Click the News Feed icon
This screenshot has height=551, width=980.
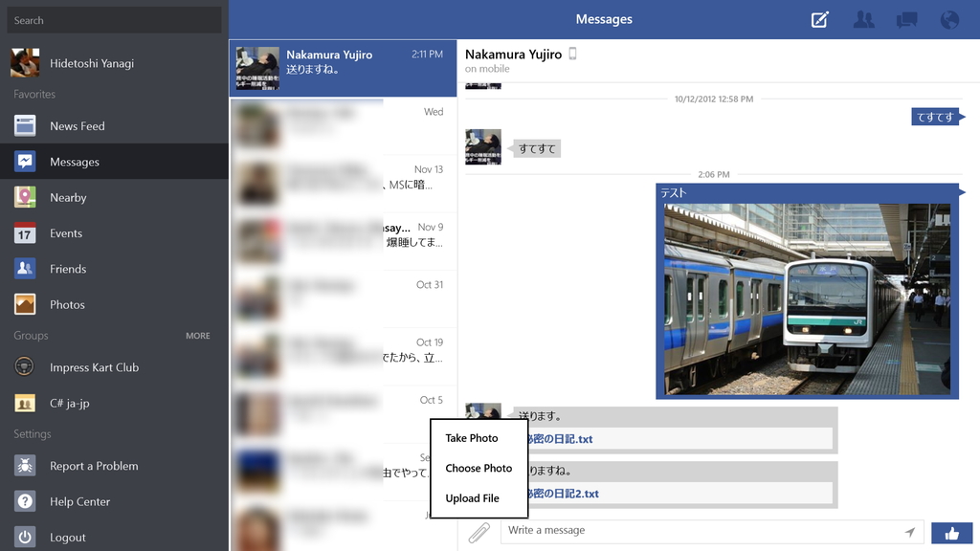coord(25,125)
